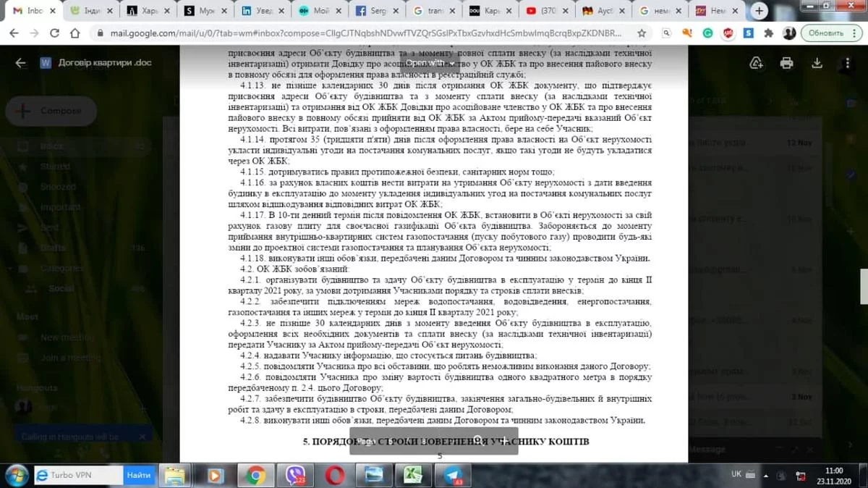Open Google Chrome from the taskbar

255,475
